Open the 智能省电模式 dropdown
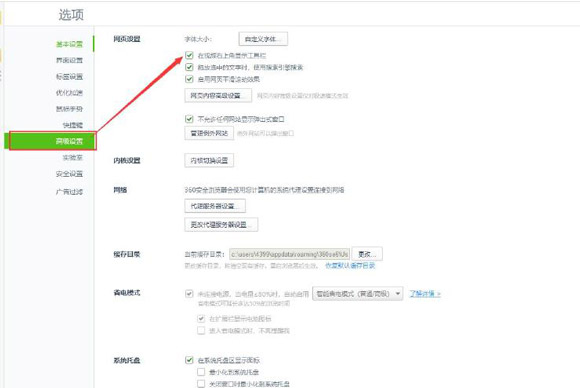This screenshot has height=388, width=580. (x=357, y=294)
